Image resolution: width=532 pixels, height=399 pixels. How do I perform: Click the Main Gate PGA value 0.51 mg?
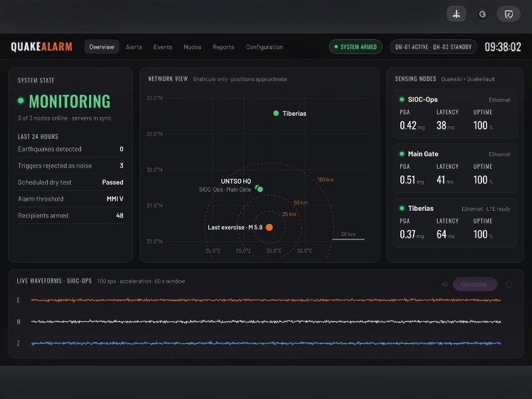pos(412,180)
